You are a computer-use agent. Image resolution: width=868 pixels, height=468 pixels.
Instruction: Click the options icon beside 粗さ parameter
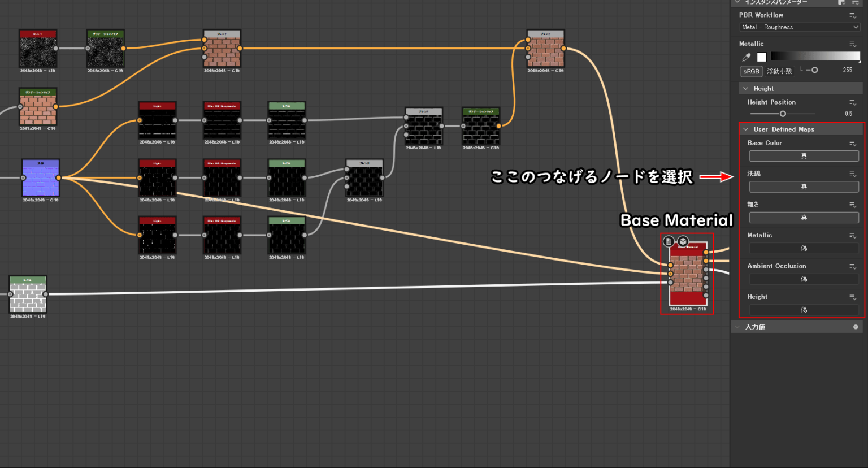pos(853,204)
